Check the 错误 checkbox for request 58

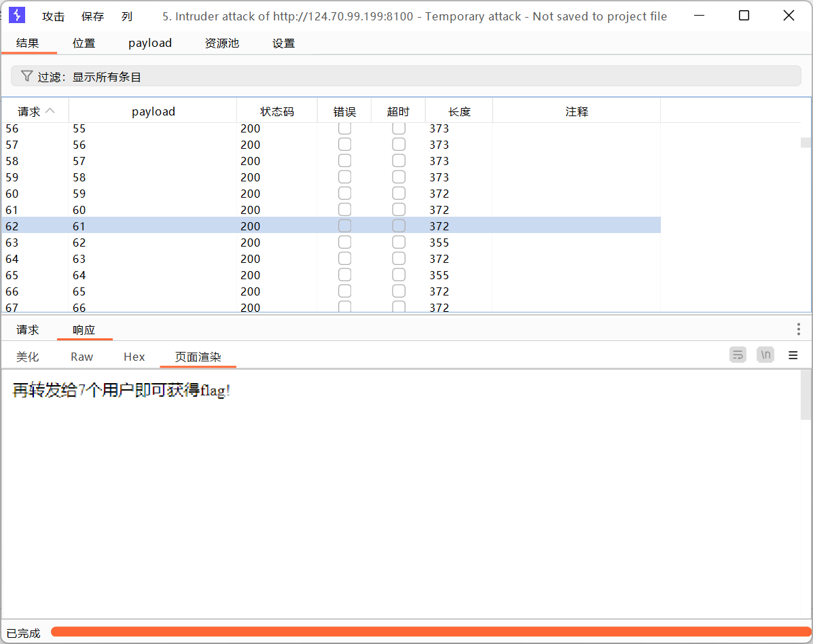tap(345, 161)
